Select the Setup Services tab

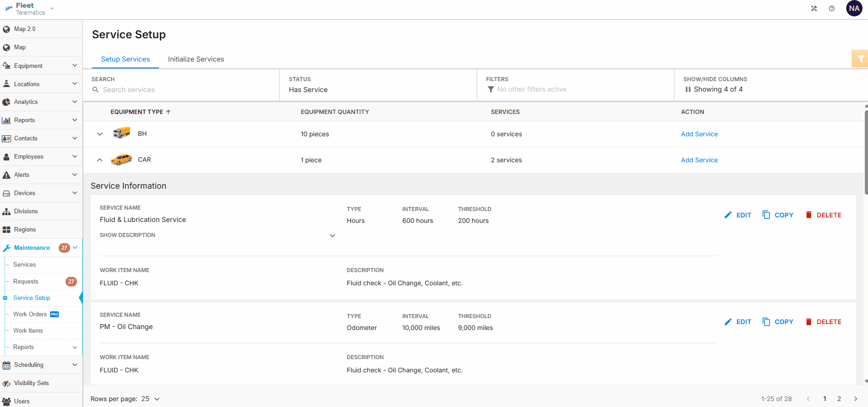[x=125, y=59]
